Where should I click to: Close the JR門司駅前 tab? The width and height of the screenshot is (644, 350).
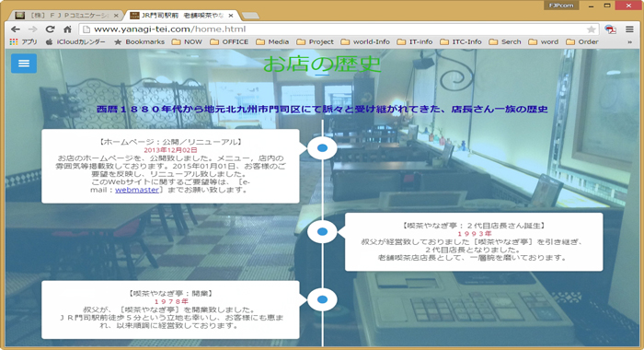231,16
